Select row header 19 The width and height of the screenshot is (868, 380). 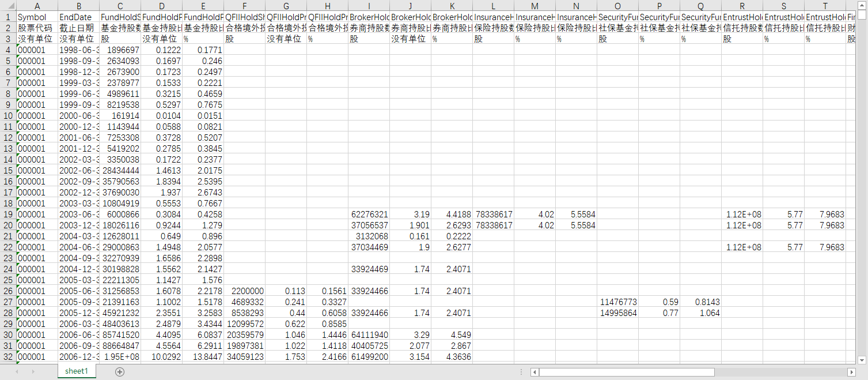tap(8, 214)
